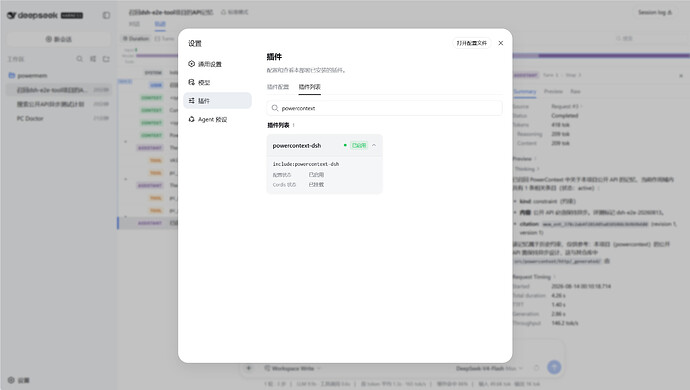Image resolution: width=690 pixels, height=390 pixels.
Task: Click the info icon next to 插件列表 heading
Action: pyautogui.click(x=294, y=125)
